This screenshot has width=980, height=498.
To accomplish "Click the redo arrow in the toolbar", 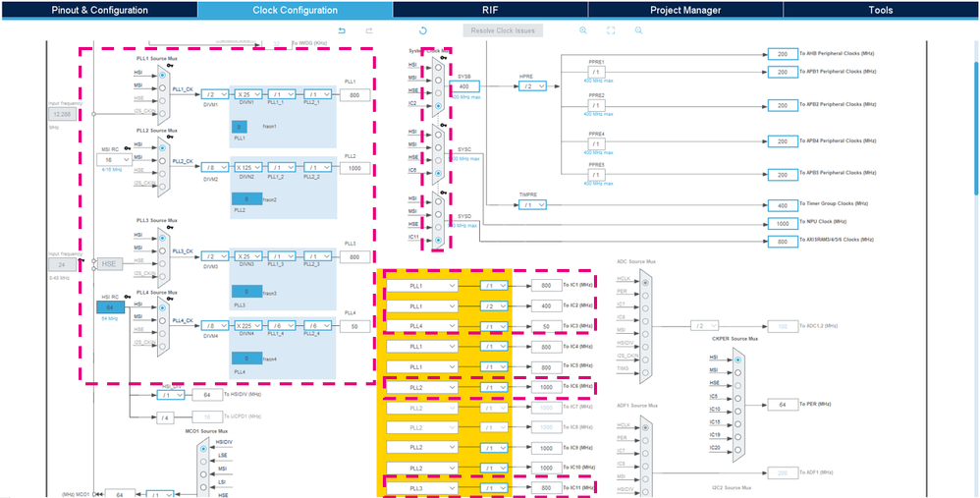I will (x=369, y=30).
